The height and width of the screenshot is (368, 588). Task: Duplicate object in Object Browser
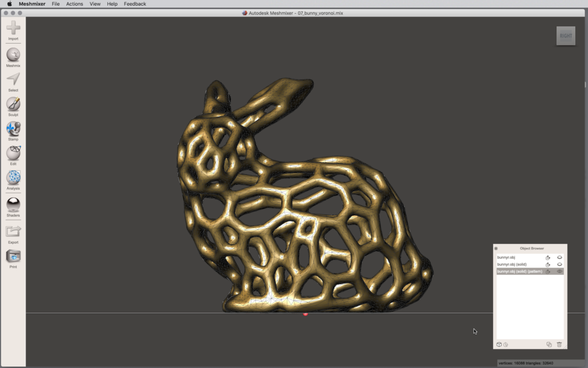(x=549, y=344)
